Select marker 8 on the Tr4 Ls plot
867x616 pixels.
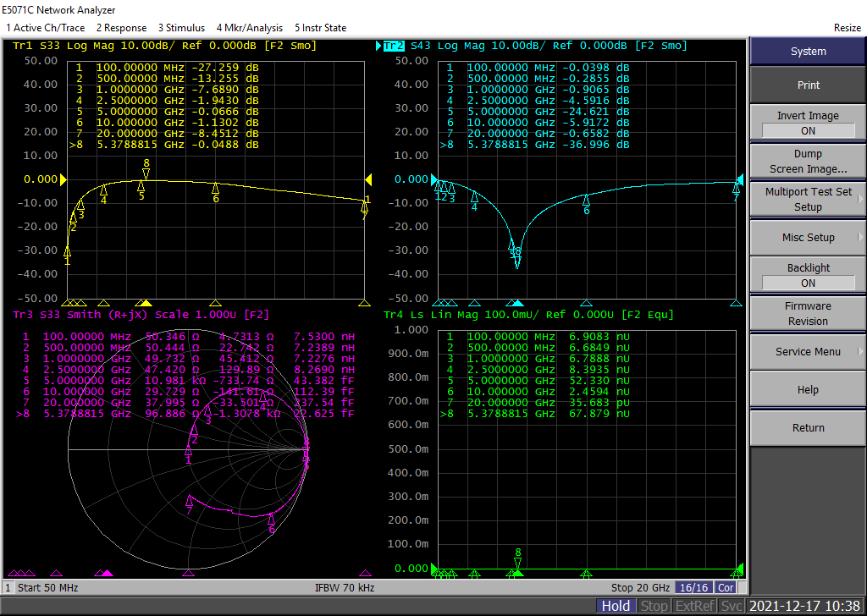pos(518,562)
